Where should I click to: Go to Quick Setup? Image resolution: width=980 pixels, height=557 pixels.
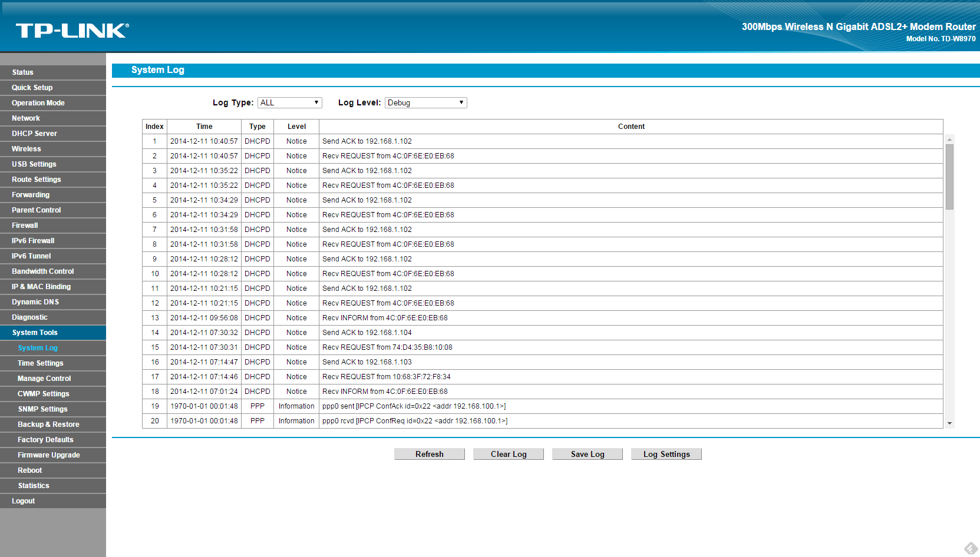[x=53, y=88]
